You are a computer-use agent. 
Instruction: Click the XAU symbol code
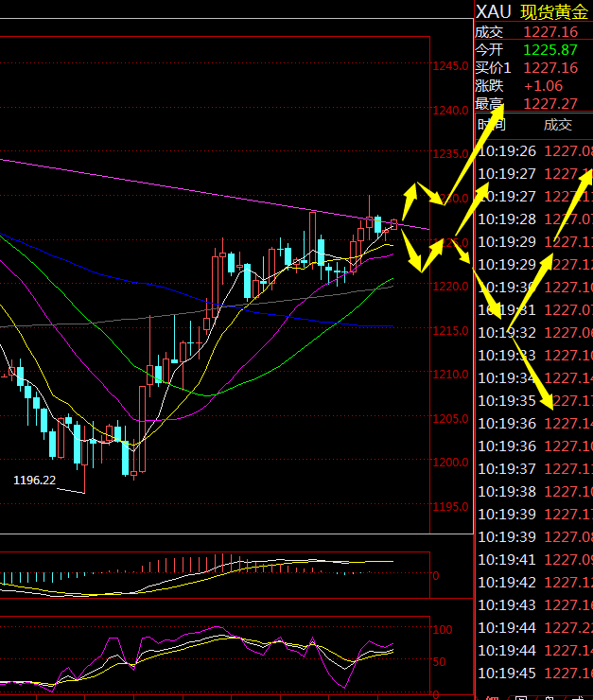click(493, 11)
